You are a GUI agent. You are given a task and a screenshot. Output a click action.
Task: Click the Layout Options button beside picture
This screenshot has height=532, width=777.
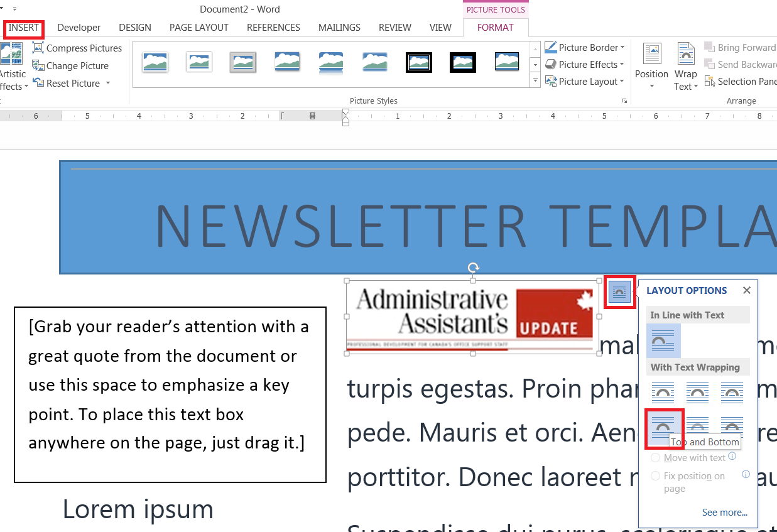click(x=620, y=292)
